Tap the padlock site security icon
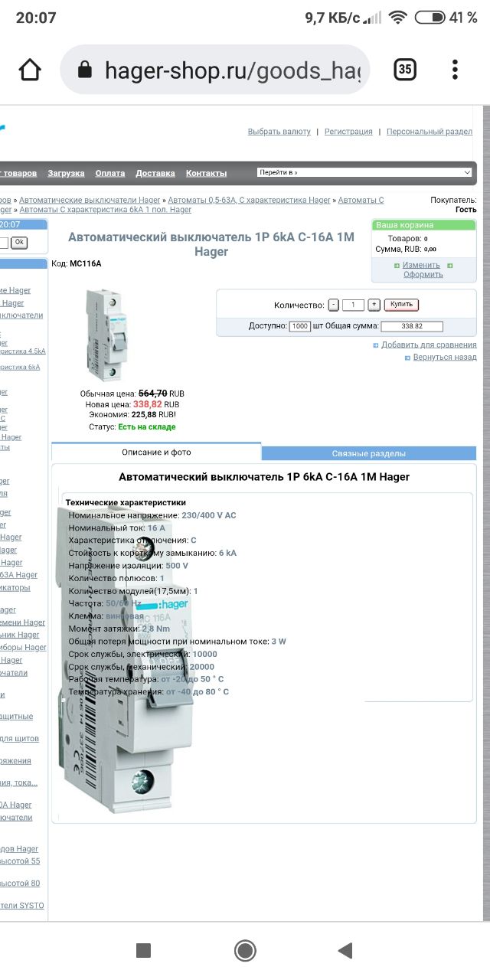 click(85, 70)
